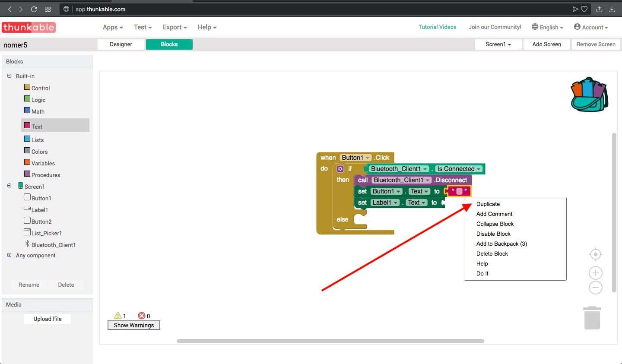Screen dimensions: 622x364
Task: Open the browser tab grid icon
Action: (48, 9)
